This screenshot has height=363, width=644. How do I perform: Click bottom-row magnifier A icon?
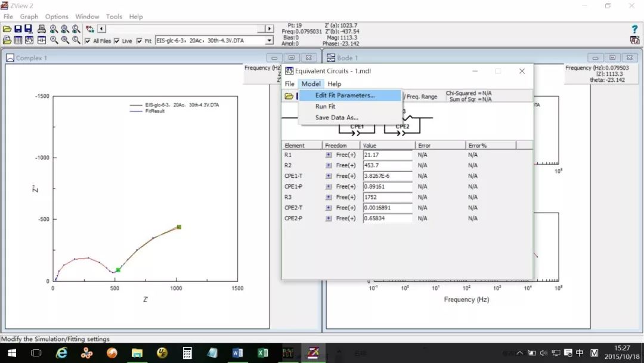pyautogui.click(x=54, y=40)
